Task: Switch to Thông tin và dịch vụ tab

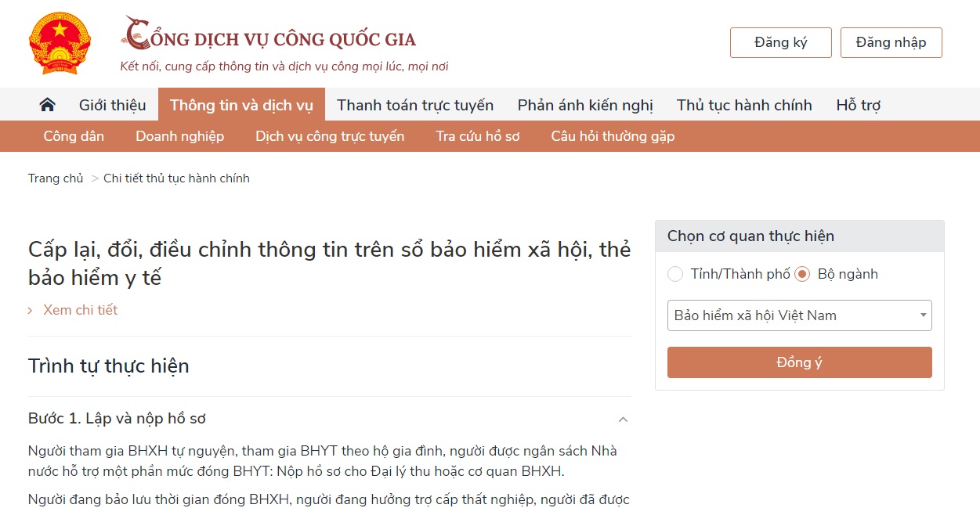Action: 241,104
